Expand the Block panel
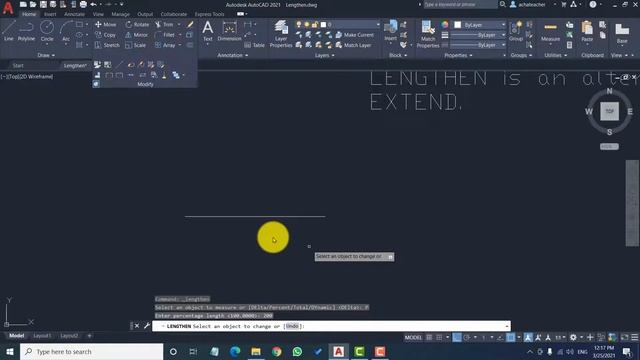640x360 pixels. tap(397, 55)
